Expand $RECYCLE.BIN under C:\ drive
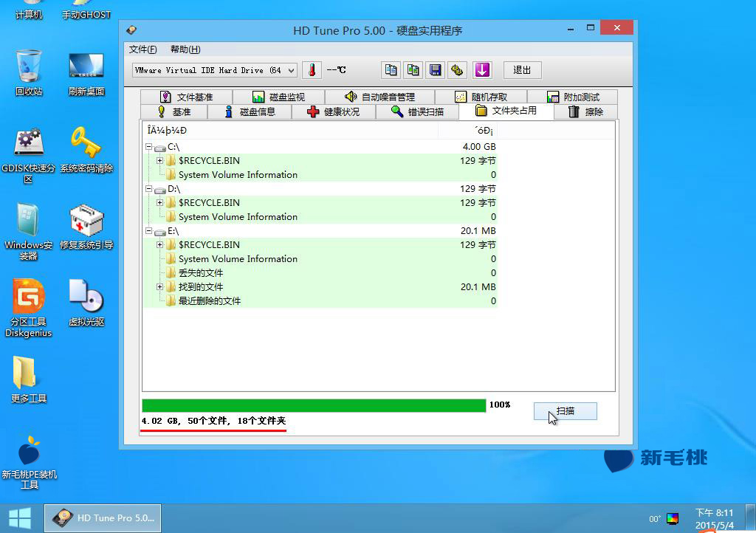Image resolution: width=756 pixels, height=533 pixels. (x=159, y=160)
